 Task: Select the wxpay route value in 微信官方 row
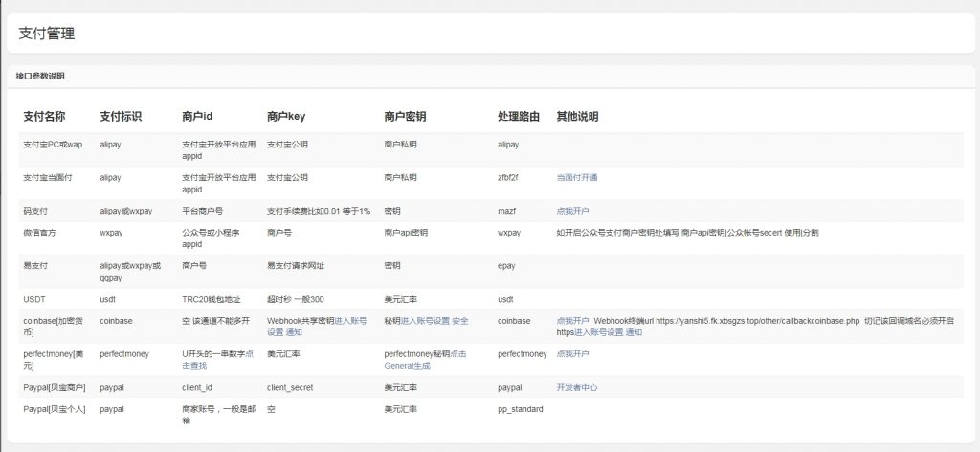[509, 233]
